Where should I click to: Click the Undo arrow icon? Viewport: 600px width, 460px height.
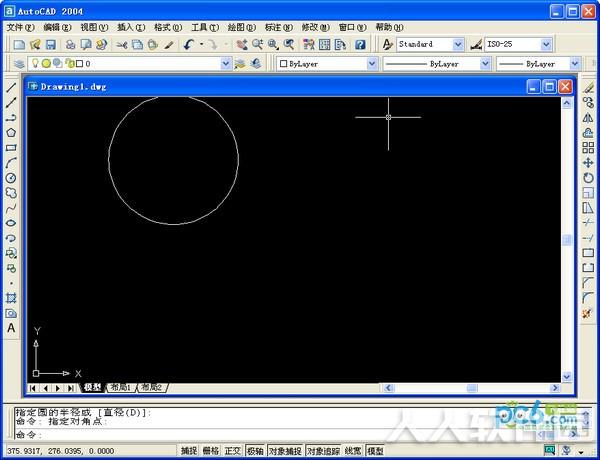[188, 44]
